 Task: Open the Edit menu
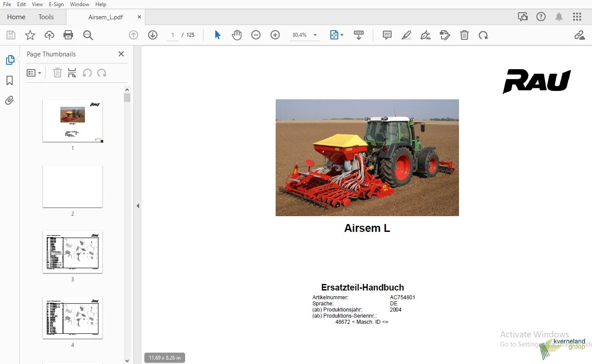point(21,4)
